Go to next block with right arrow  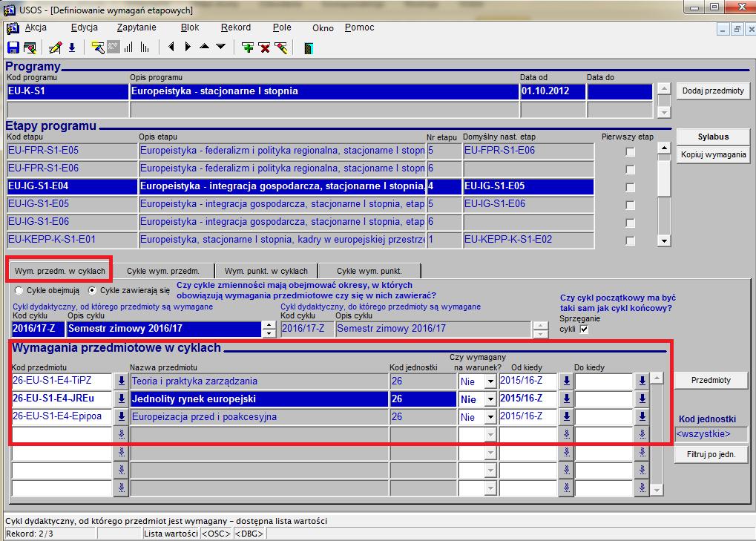click(x=188, y=47)
